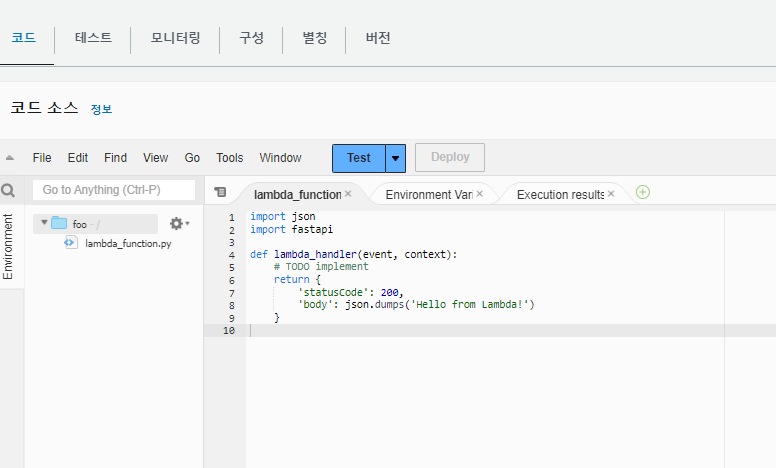Click the tab list icon left of lambda_function tab
The height and width of the screenshot is (468, 776).
point(221,193)
